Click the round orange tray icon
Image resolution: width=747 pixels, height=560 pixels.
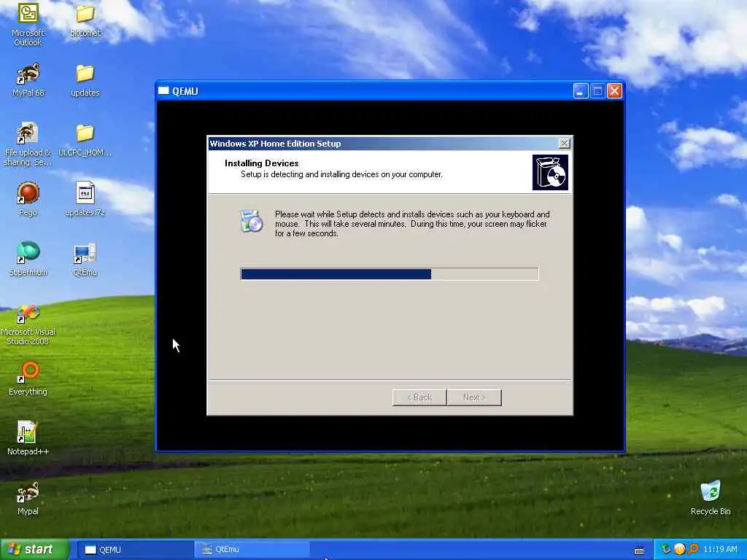[679, 550]
